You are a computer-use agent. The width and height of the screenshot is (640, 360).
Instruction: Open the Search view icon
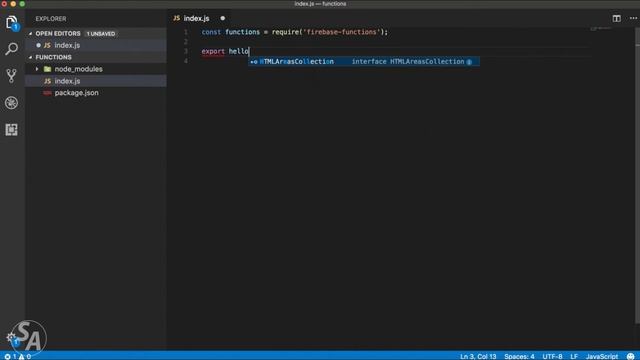point(11,49)
